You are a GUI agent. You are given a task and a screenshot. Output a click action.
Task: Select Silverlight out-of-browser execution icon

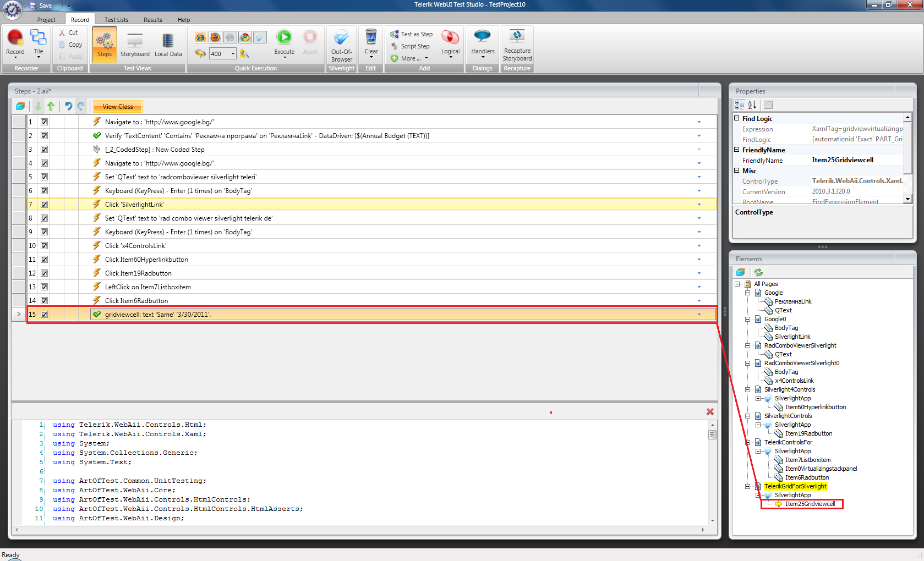(260, 37)
